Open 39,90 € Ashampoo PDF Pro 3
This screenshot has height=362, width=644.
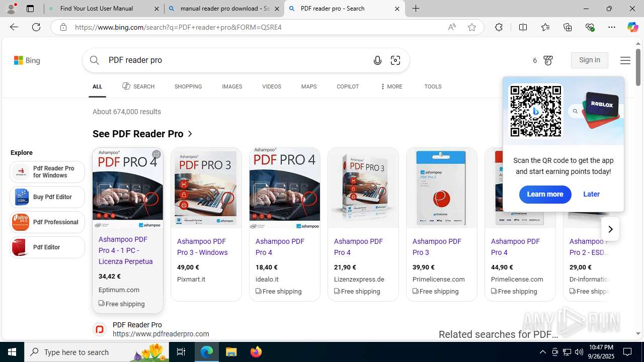[437, 247]
